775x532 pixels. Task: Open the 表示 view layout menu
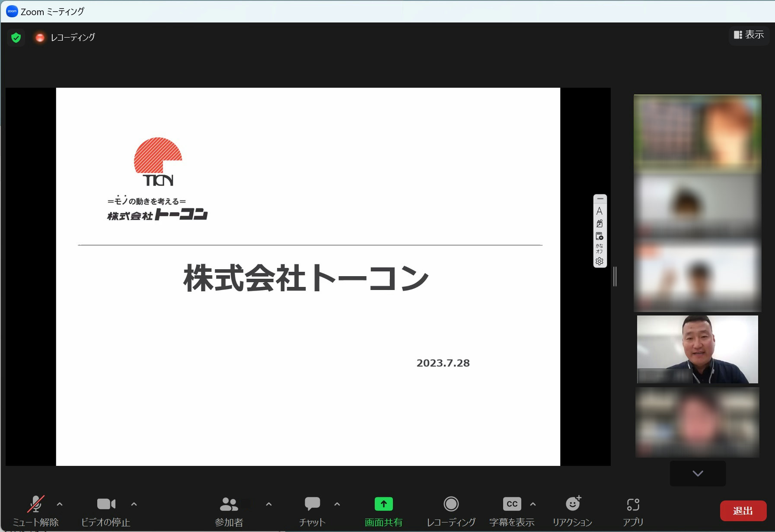coord(749,35)
